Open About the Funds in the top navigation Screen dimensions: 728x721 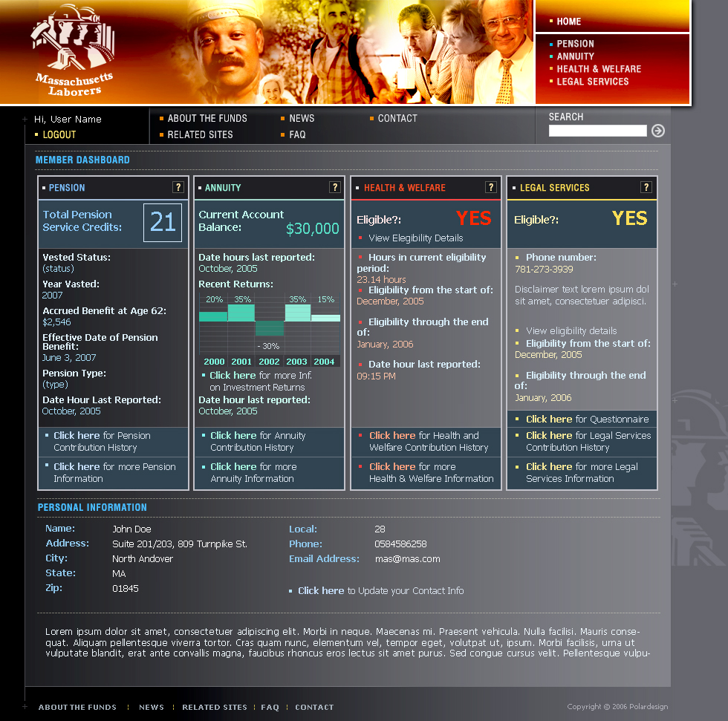tap(207, 118)
